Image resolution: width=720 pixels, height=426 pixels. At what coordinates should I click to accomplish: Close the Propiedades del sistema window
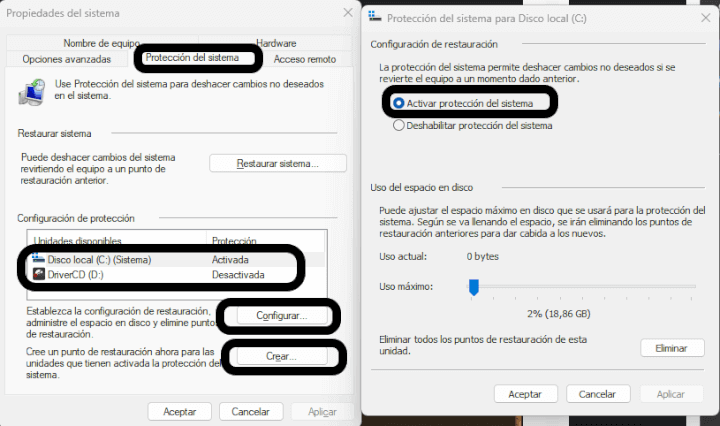[348, 13]
